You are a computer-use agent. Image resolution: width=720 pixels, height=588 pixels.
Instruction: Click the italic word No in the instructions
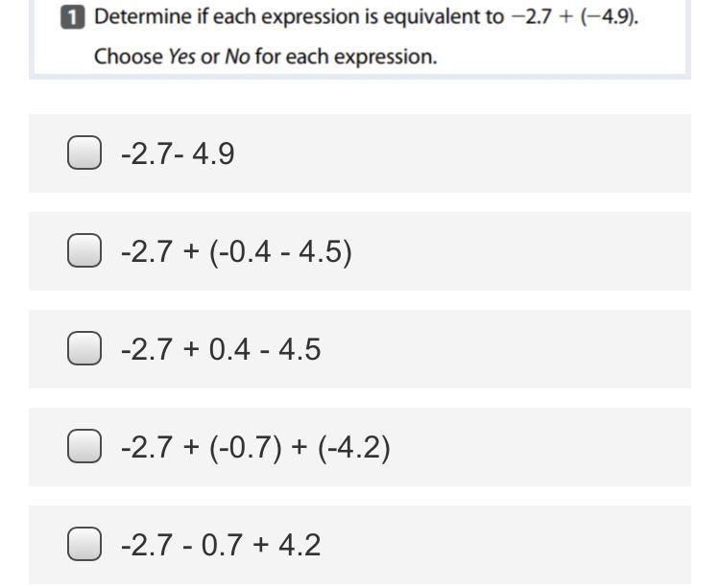click(x=237, y=57)
